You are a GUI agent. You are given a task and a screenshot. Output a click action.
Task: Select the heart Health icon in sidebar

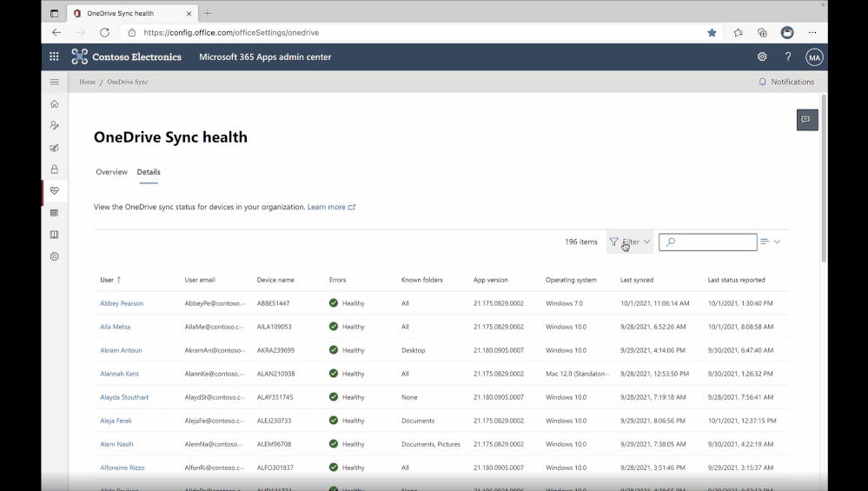[x=55, y=191]
